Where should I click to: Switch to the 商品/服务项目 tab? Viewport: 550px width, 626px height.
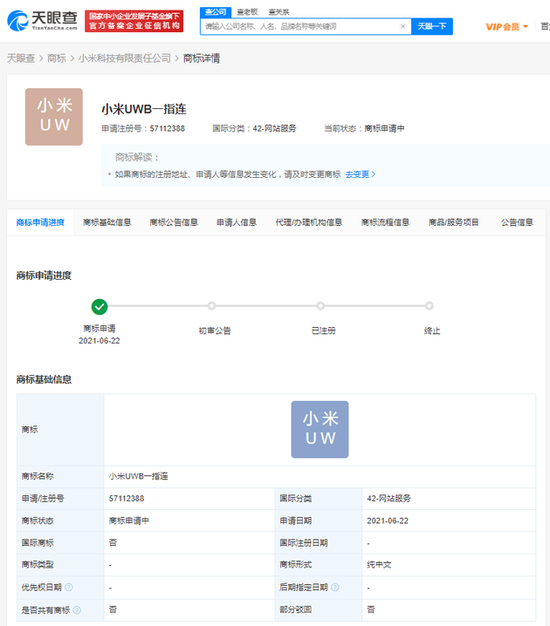(x=453, y=222)
